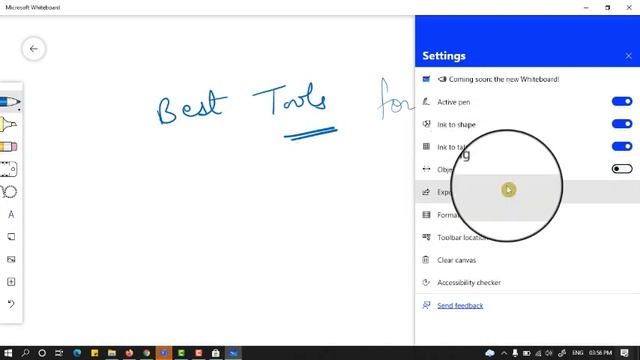The height and width of the screenshot is (360, 640).
Task: Select the yellow highlighter tool
Action: 9,124
